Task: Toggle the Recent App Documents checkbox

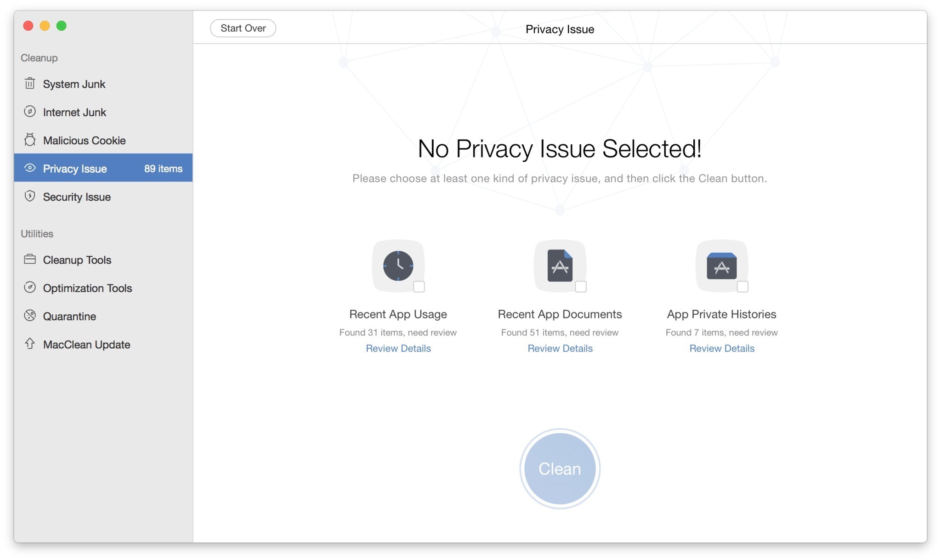Action: [579, 286]
